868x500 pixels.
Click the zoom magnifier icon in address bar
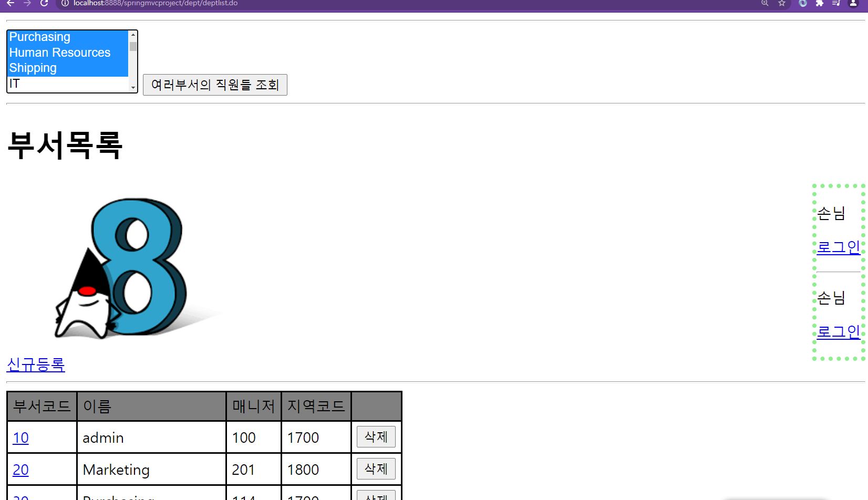(x=765, y=3)
